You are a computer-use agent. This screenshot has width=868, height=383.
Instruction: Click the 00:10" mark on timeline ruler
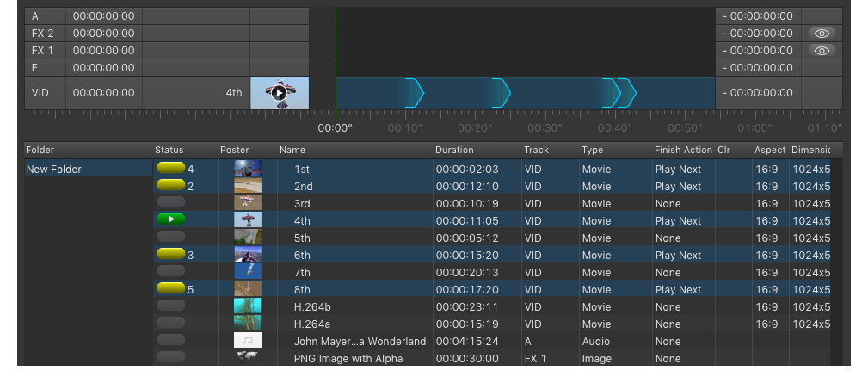tap(404, 128)
